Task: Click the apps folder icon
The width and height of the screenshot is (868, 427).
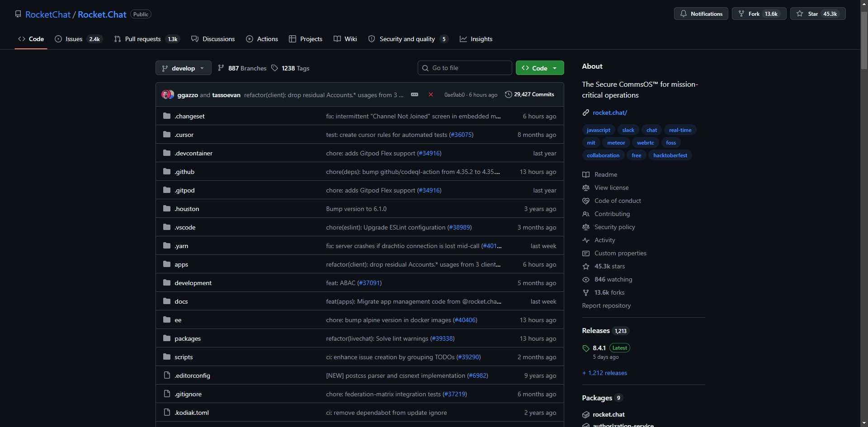Action: pyautogui.click(x=167, y=264)
